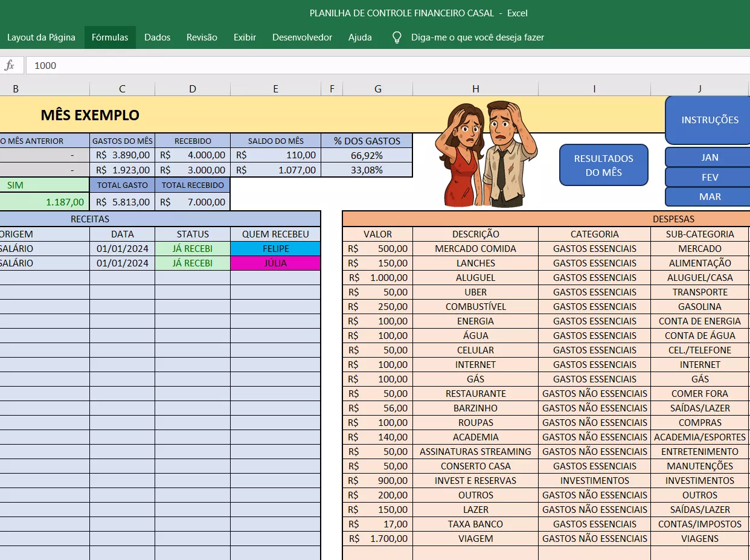Open the FEV month sheet button

tap(710, 177)
